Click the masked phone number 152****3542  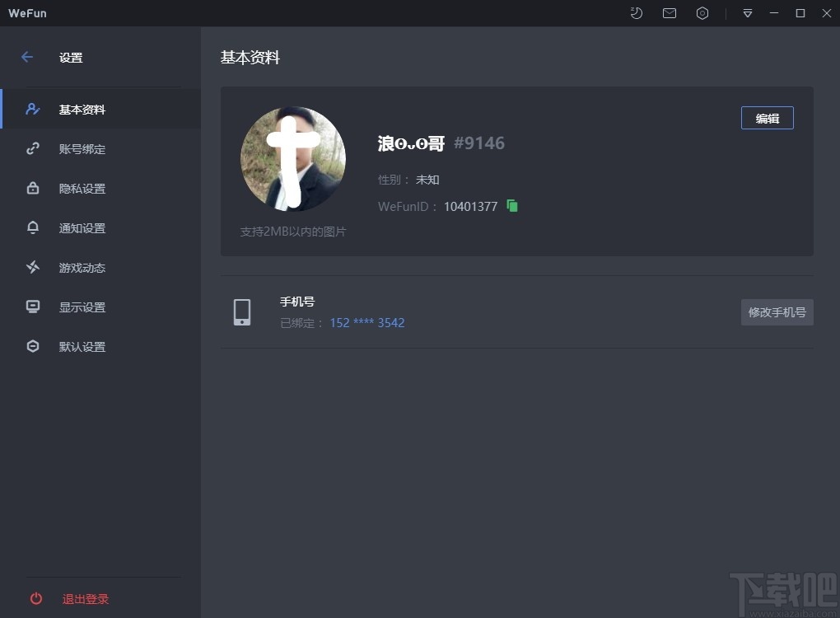pyautogui.click(x=367, y=322)
